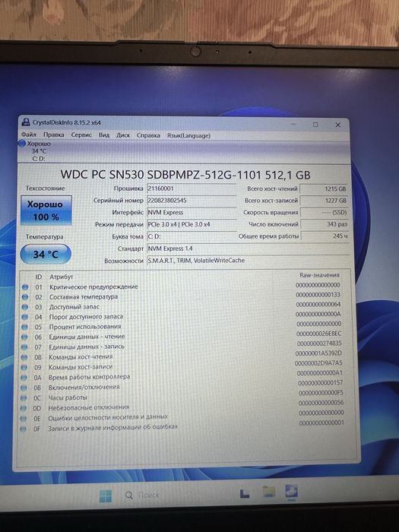Click status dot of Время работы контроллера row
Viewport: 399px width, 532px height.
pyautogui.click(x=24, y=378)
